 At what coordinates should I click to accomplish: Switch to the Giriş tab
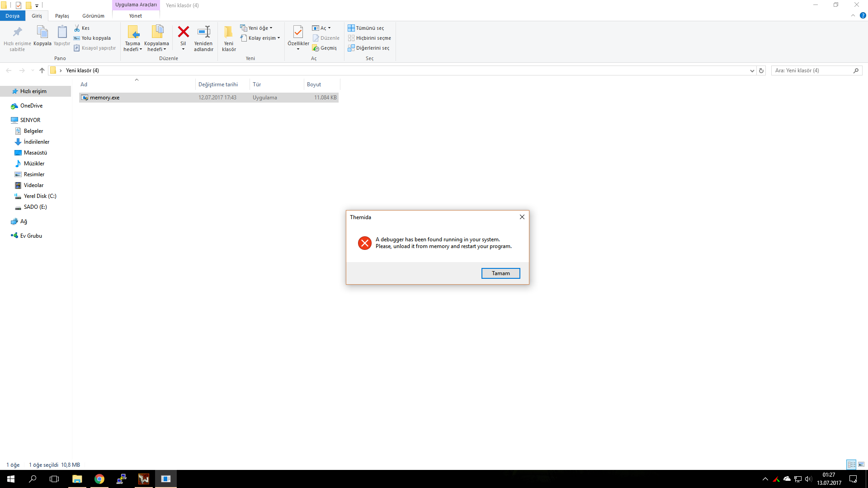tap(37, 16)
